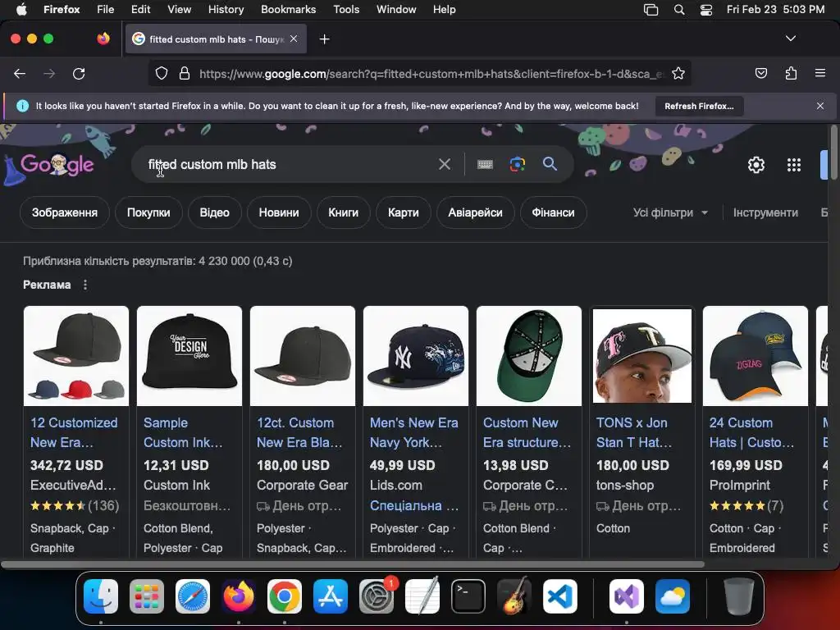Filter results by Покупки

pyautogui.click(x=148, y=212)
